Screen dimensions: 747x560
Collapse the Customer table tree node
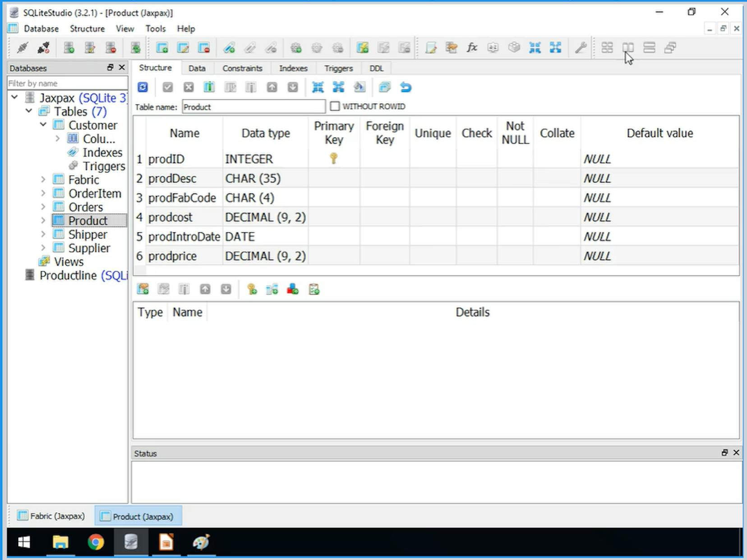tap(43, 125)
